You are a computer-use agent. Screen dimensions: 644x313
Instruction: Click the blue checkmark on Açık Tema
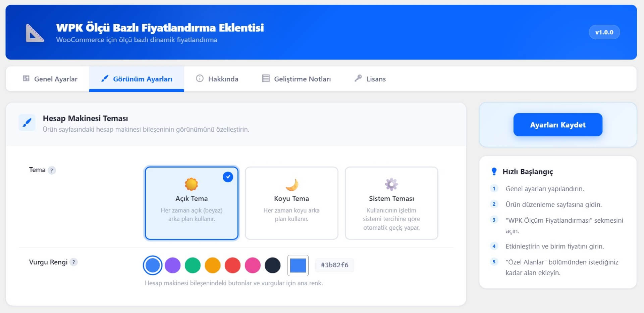pyautogui.click(x=228, y=177)
